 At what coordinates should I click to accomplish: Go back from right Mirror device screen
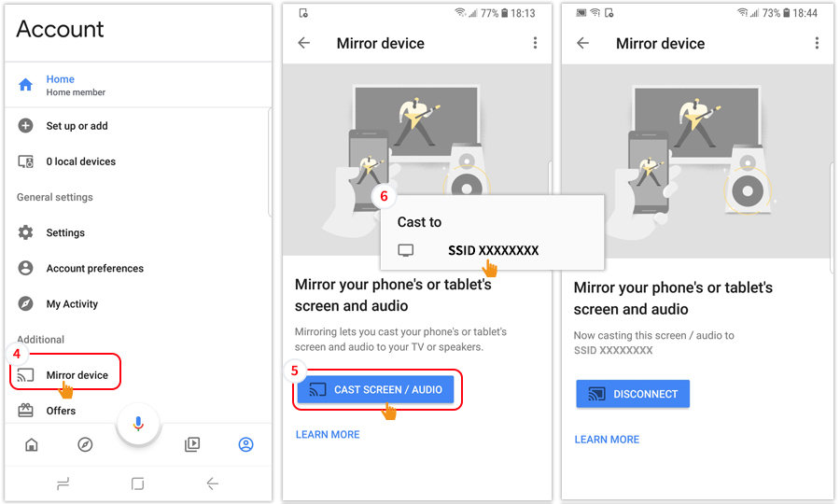[x=582, y=43]
